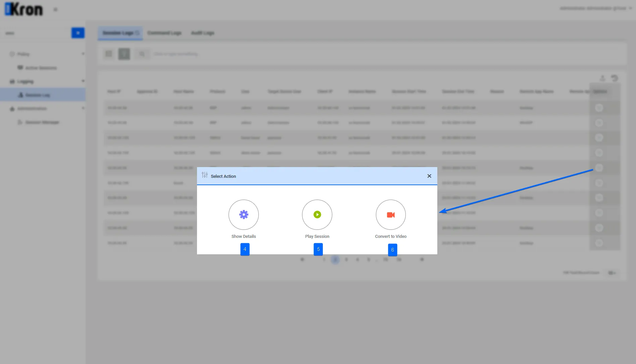Open the rows-per-page dropdown
This screenshot has height=364, width=636.
612,273
